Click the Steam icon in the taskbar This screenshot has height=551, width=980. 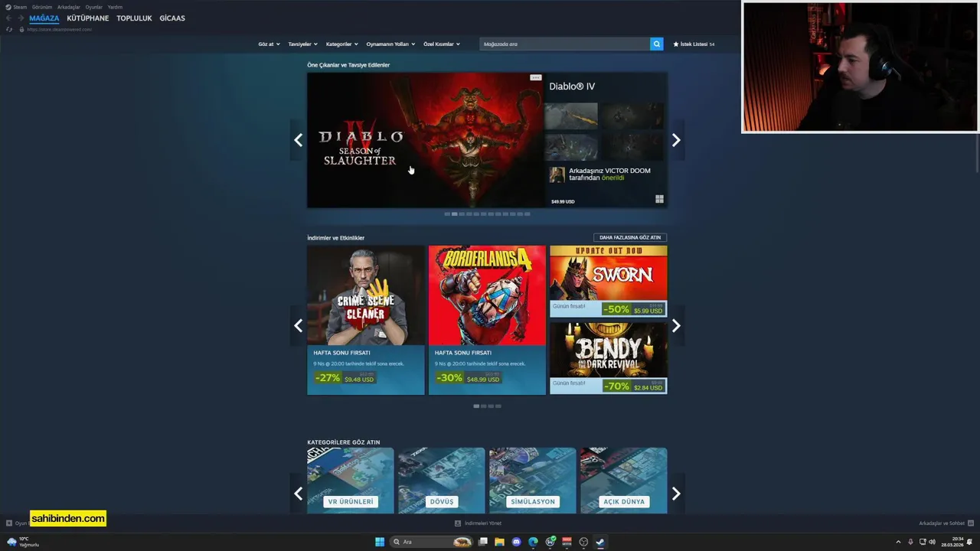pyautogui.click(x=600, y=542)
